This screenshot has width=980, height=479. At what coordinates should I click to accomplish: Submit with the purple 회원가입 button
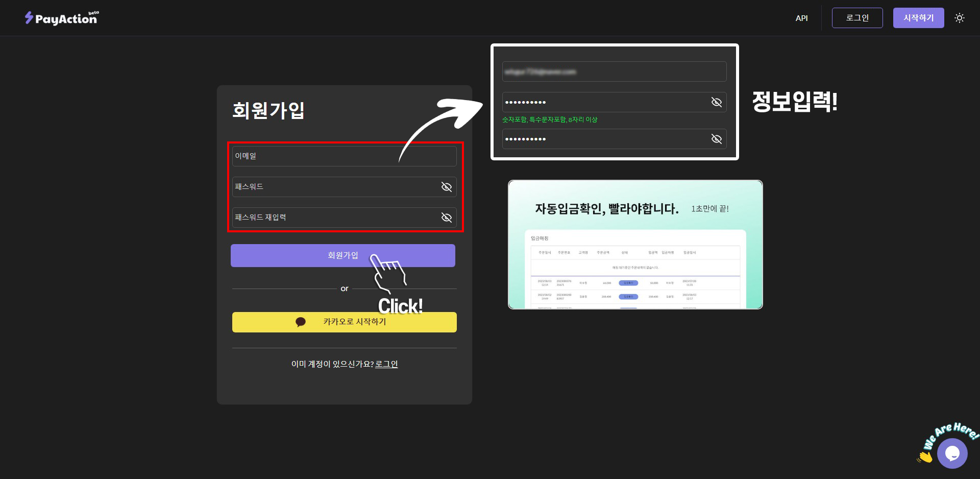tap(343, 255)
